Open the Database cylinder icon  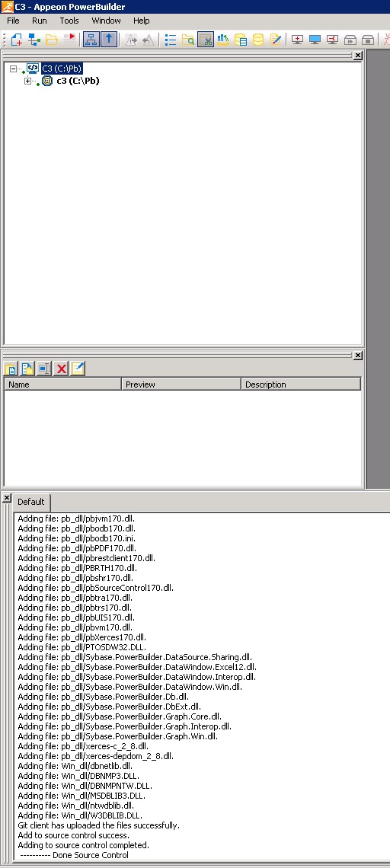(x=257, y=40)
